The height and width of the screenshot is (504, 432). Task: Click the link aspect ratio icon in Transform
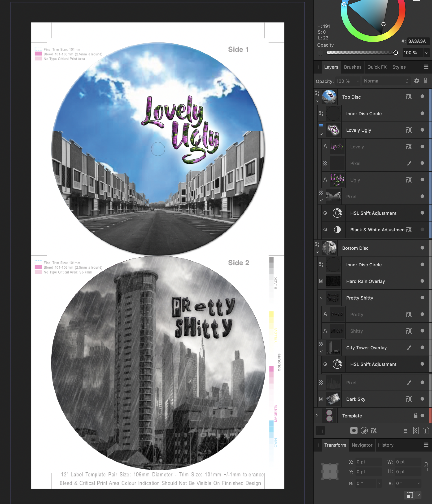[426, 467]
